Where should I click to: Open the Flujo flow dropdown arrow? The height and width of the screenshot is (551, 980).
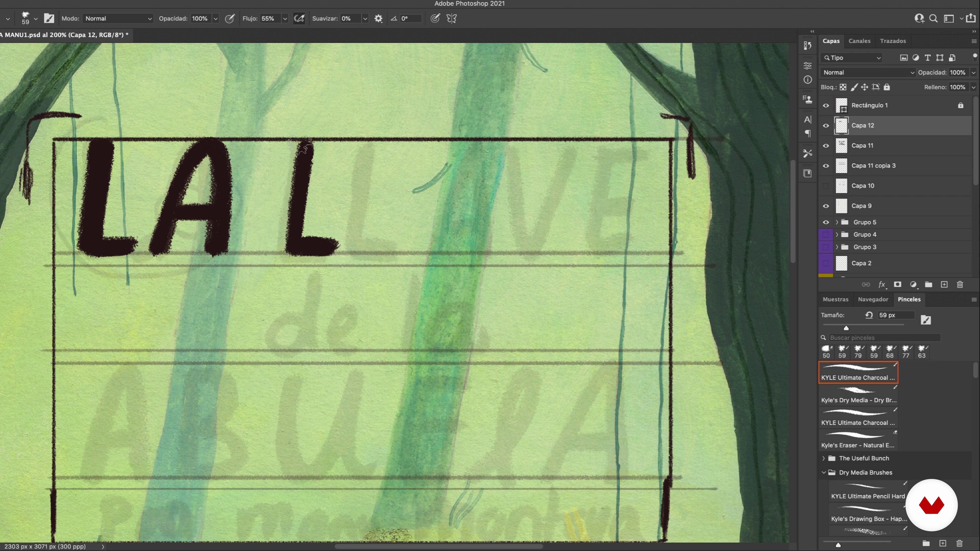pos(285,19)
